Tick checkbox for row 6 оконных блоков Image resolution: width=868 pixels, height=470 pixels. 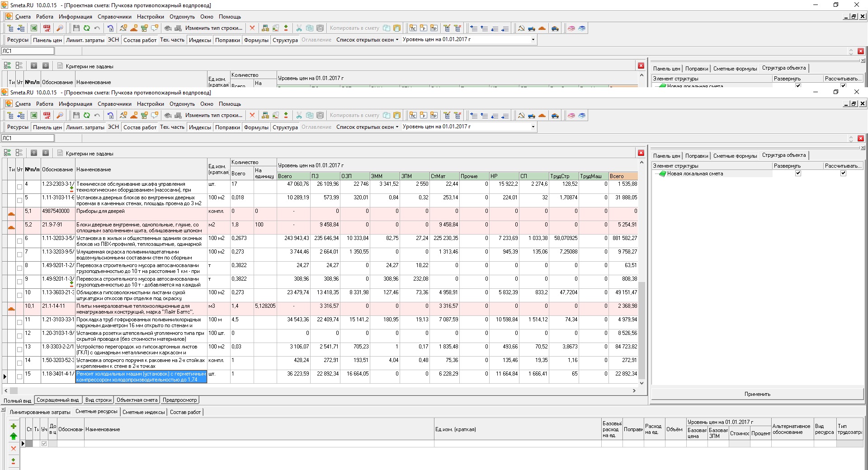[x=19, y=241]
